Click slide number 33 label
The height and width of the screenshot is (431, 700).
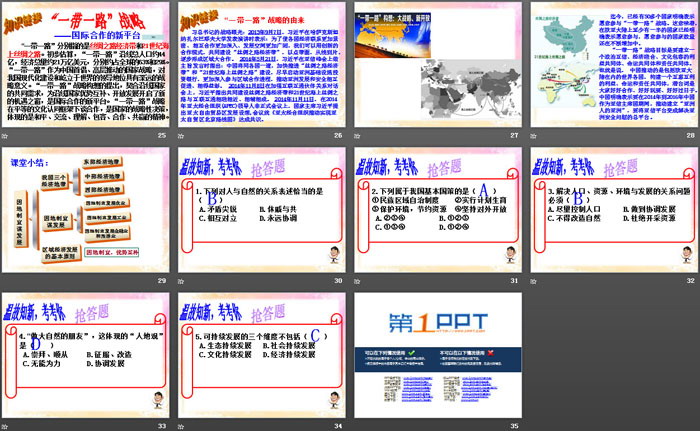(x=162, y=426)
